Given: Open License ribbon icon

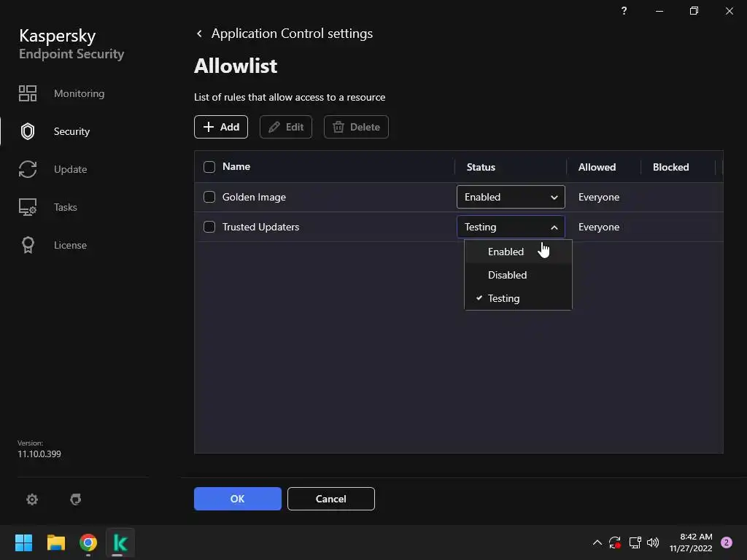Looking at the screenshot, I should click(28, 245).
